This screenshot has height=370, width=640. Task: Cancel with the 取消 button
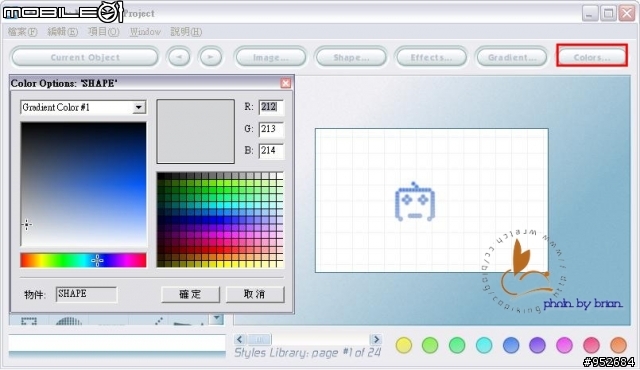[255, 294]
